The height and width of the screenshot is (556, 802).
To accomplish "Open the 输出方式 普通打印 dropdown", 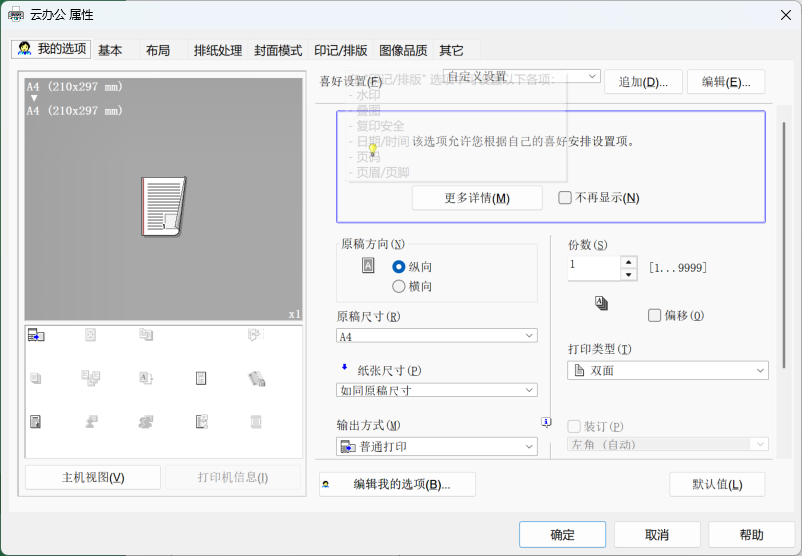I will [437, 447].
